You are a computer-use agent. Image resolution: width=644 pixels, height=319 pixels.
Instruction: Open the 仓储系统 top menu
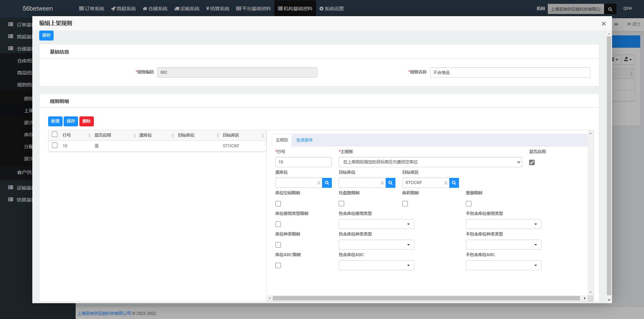pos(155,9)
